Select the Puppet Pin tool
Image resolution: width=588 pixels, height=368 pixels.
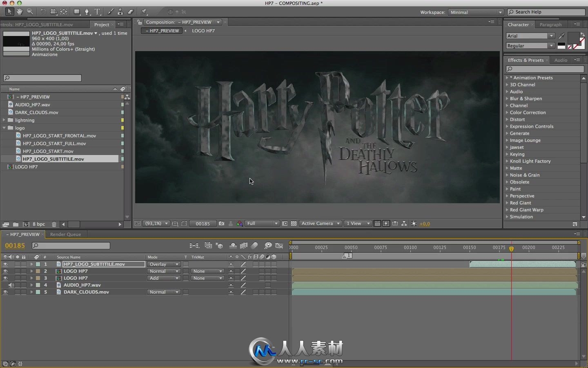144,12
